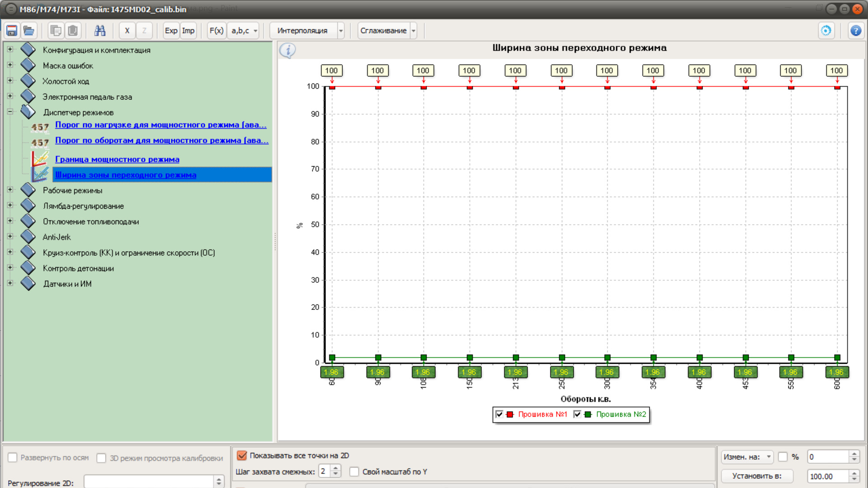Open Порог по нагрузке calibration link

coord(161,125)
